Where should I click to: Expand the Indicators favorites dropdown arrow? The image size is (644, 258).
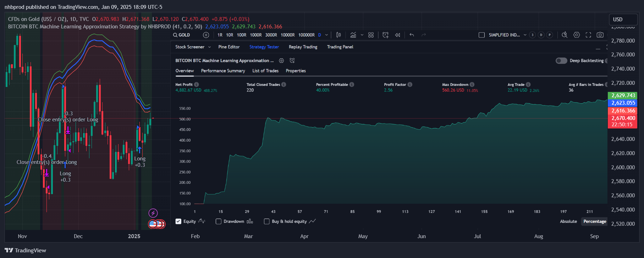362,35
